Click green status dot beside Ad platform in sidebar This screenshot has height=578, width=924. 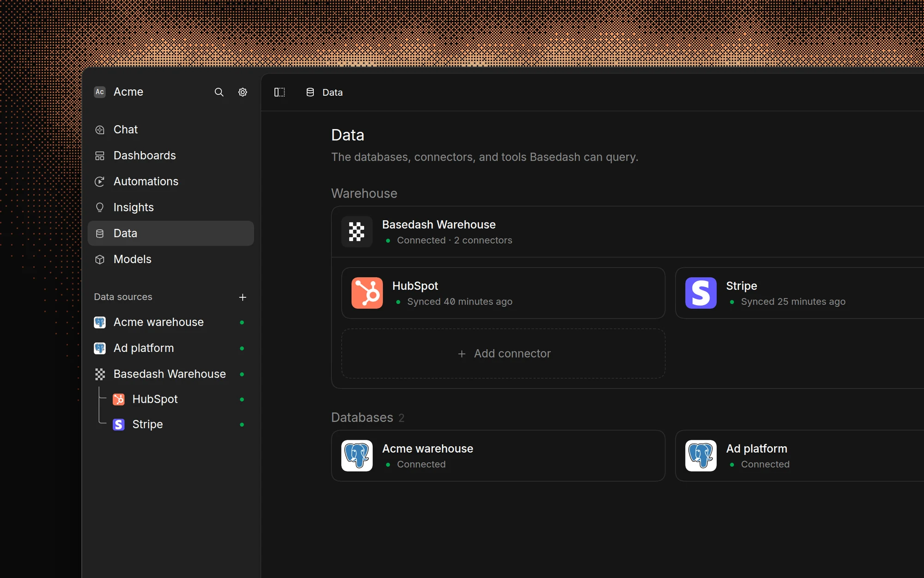(242, 348)
